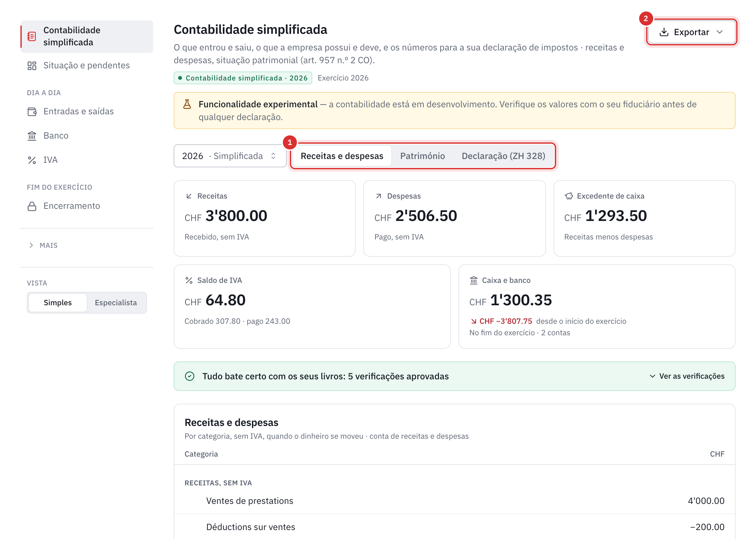This screenshot has height=539, width=756.
Task: Click the Entradas e saídas wallet icon
Action: (x=32, y=111)
